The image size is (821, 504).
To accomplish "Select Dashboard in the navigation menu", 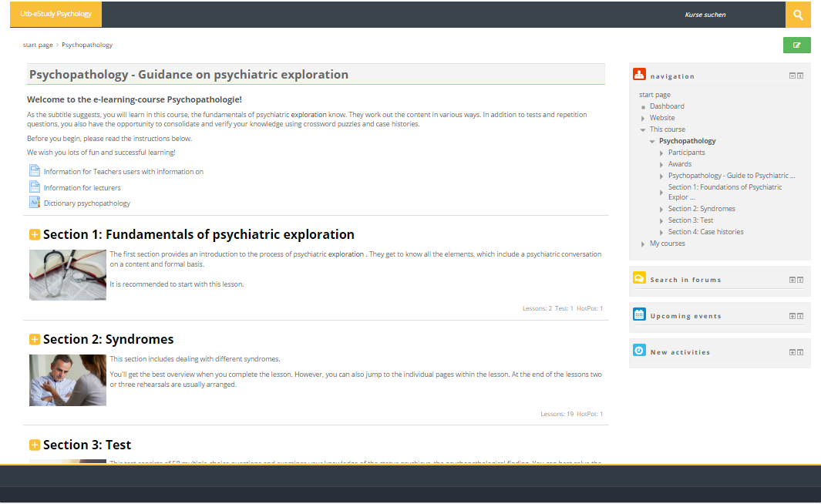I will [x=666, y=106].
